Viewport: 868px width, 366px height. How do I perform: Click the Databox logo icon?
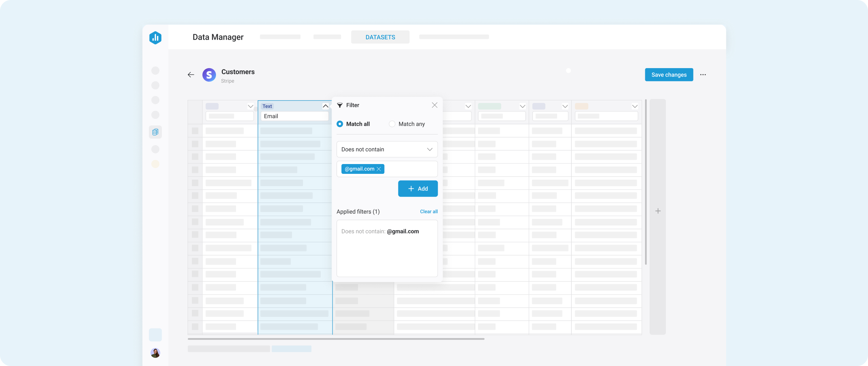tap(155, 38)
